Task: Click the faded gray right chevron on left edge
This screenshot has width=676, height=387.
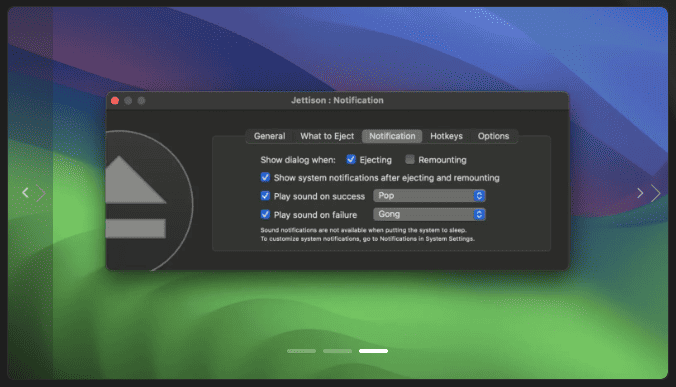Action: pos(41,193)
